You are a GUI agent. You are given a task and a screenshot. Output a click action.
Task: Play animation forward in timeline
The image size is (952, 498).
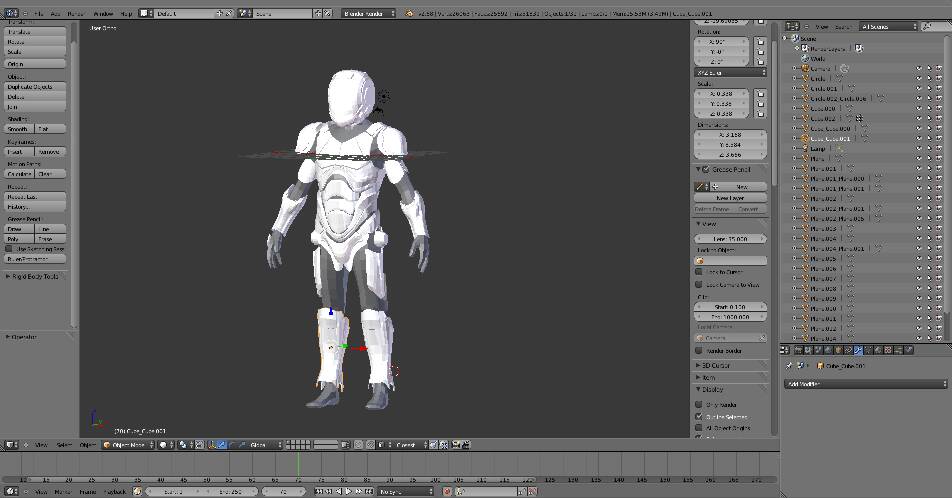(348, 491)
